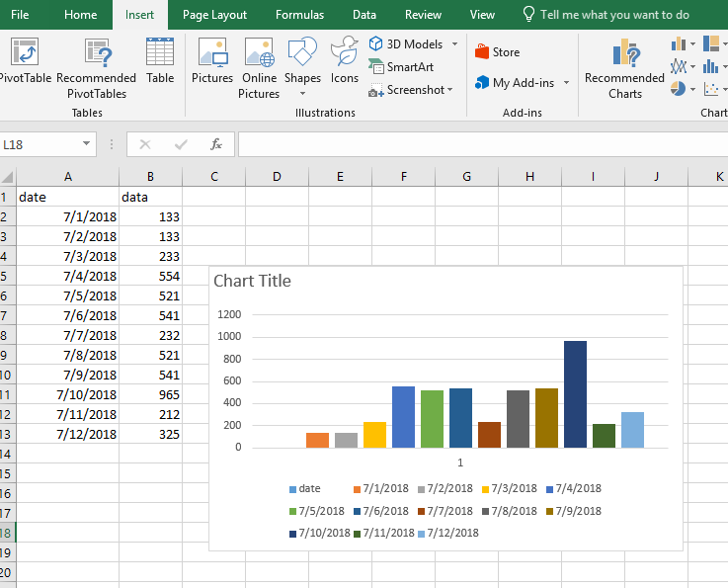Expand the column chart dropdown arrow
This screenshot has width=728, height=588.
(x=692, y=44)
